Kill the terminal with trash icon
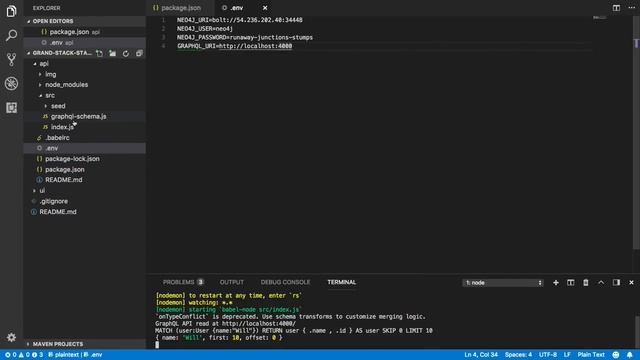The height and width of the screenshot is (360, 640). point(586,282)
